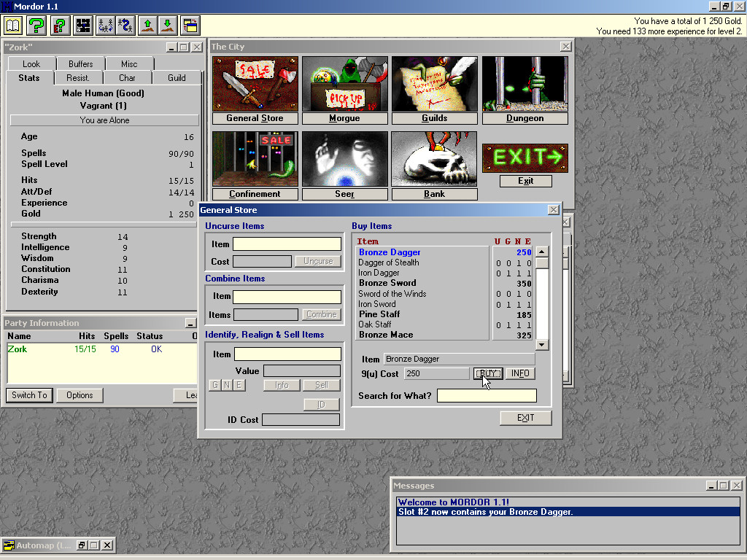Click the General Store sale picture
This screenshot has width=747, height=560.
tap(255, 83)
